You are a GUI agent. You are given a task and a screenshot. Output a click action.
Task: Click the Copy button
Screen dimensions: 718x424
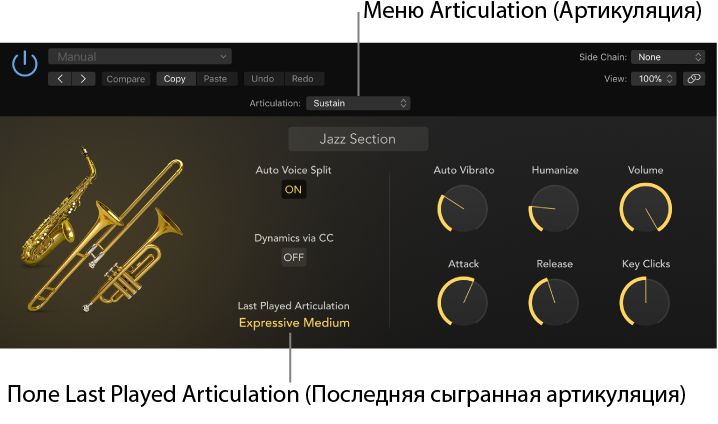(x=174, y=79)
